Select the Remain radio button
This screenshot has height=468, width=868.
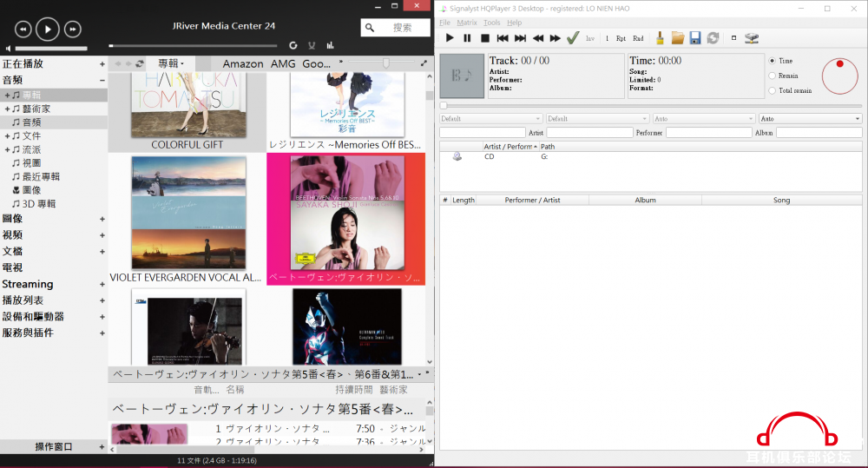[x=773, y=76]
